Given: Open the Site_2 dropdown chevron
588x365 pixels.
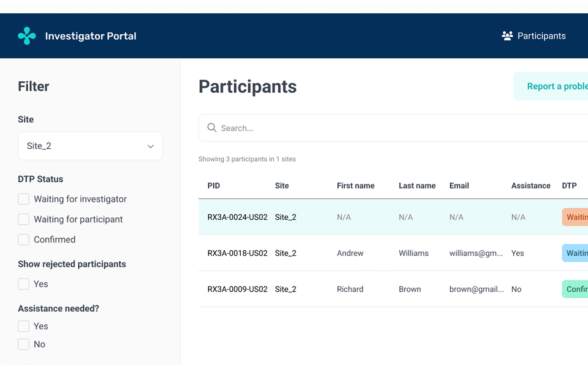Looking at the screenshot, I should [151, 146].
